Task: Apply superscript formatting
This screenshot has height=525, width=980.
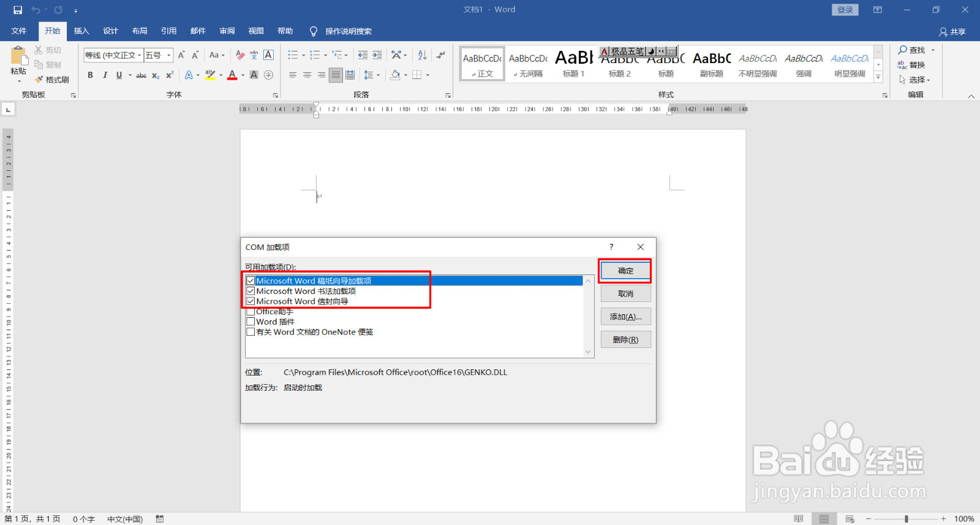Action: point(170,75)
